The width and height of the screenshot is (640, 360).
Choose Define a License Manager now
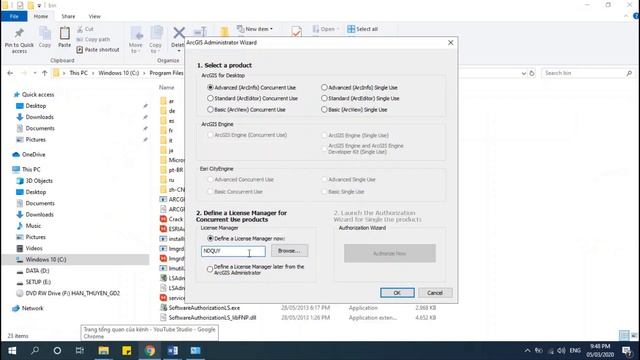click(x=210, y=238)
